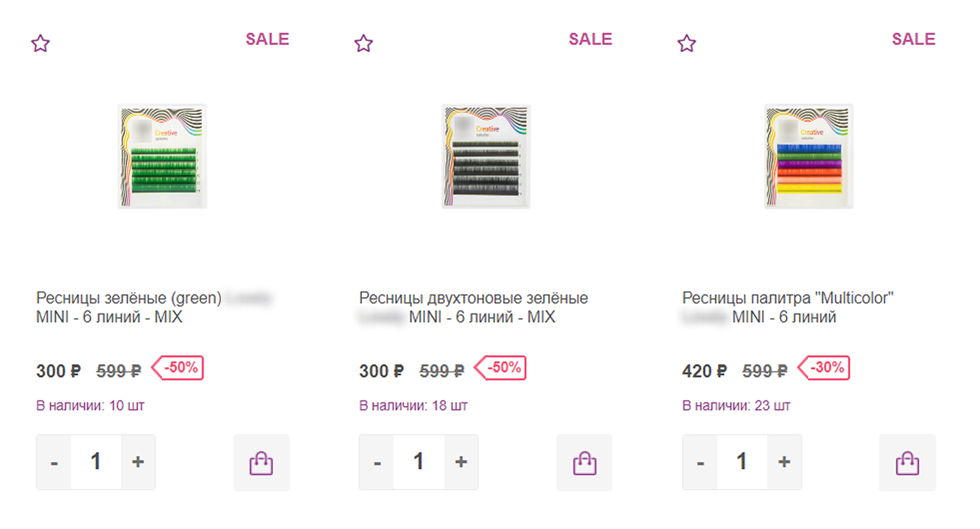Open Multicolor palette product image
The height and width of the screenshot is (529, 980).
point(809,156)
